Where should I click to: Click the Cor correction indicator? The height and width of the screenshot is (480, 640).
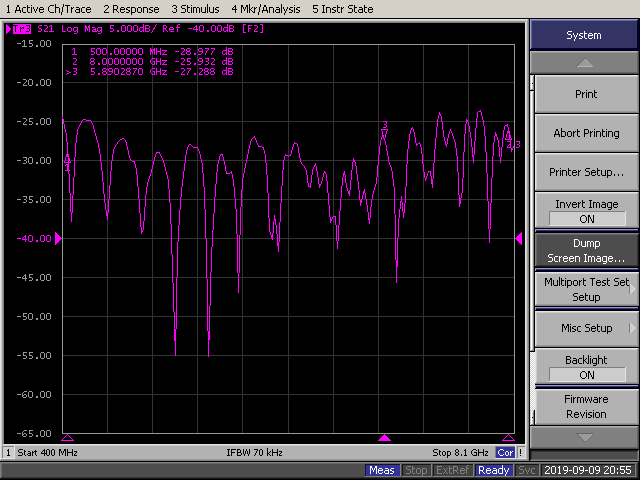pos(505,453)
